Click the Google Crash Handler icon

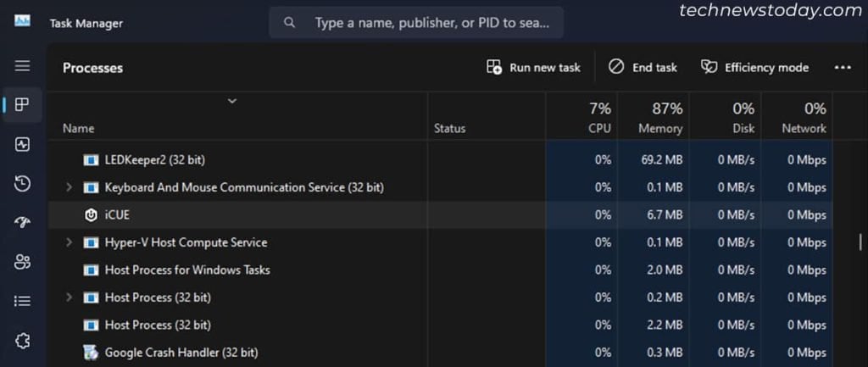[91, 352]
